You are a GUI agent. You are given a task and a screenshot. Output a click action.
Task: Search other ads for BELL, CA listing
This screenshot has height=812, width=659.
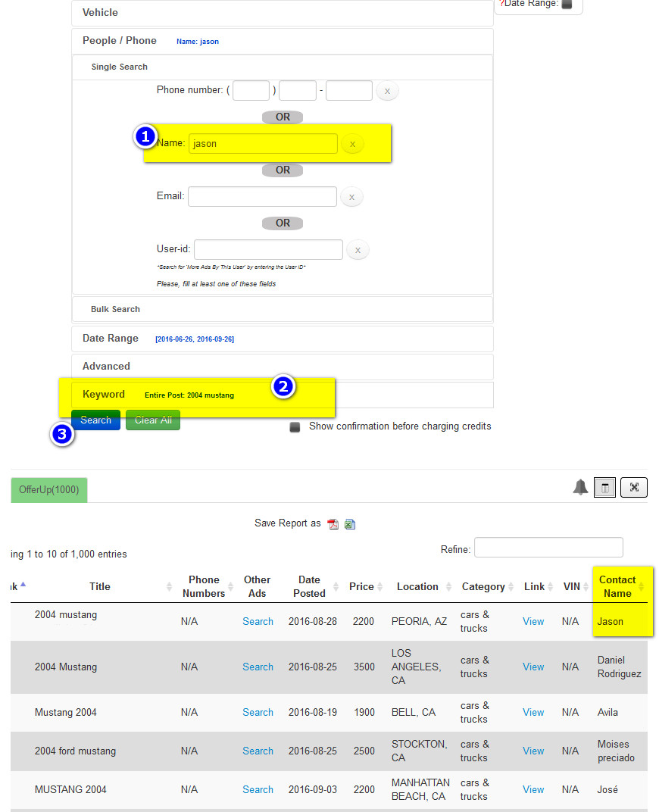(x=258, y=713)
